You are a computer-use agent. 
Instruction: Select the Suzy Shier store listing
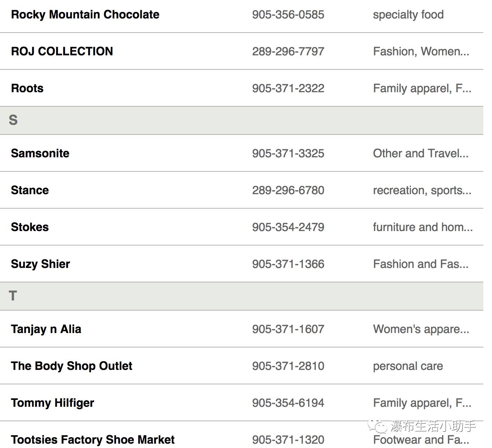[x=41, y=264]
